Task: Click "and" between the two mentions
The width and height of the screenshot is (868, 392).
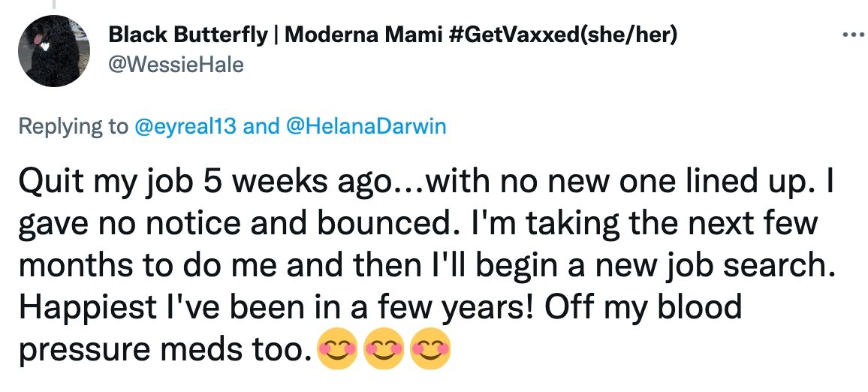Action: (262, 126)
